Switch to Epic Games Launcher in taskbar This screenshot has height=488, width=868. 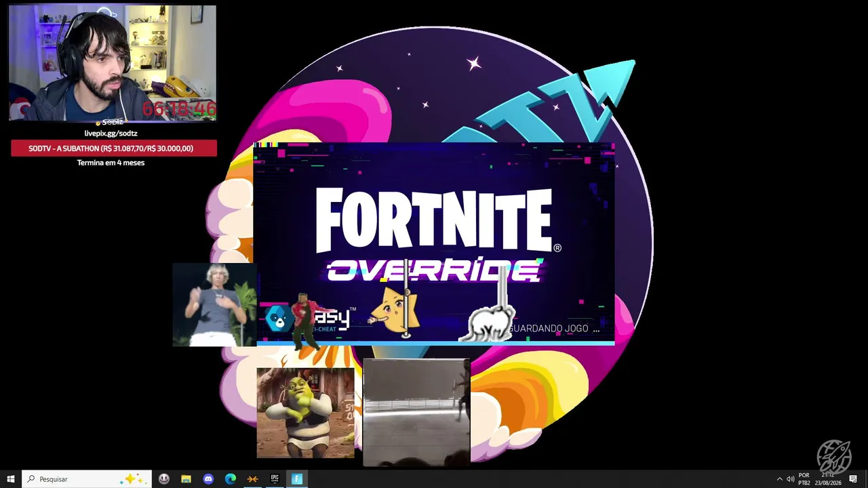275,479
